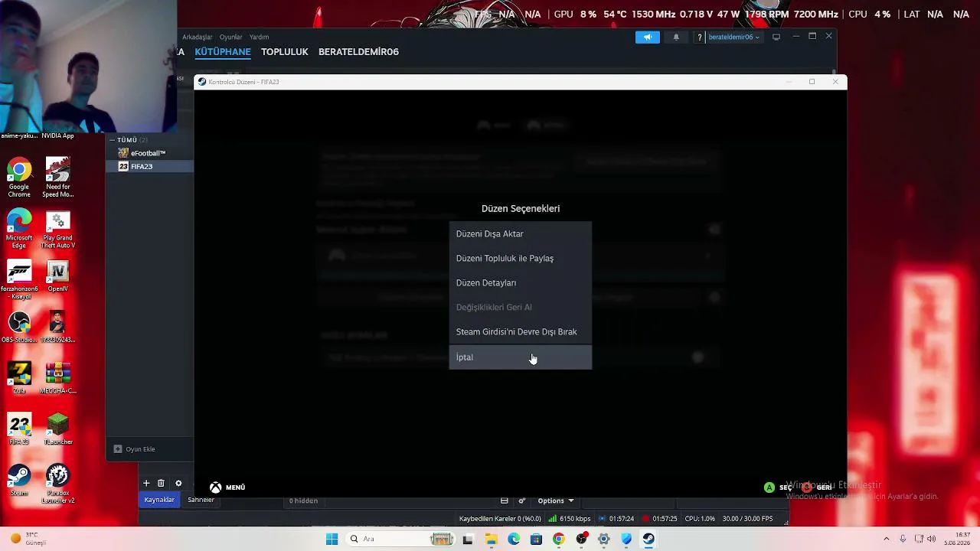The image size is (980, 551).
Task: Click the OBS mixer layout icon beside Options
Action: (505, 501)
